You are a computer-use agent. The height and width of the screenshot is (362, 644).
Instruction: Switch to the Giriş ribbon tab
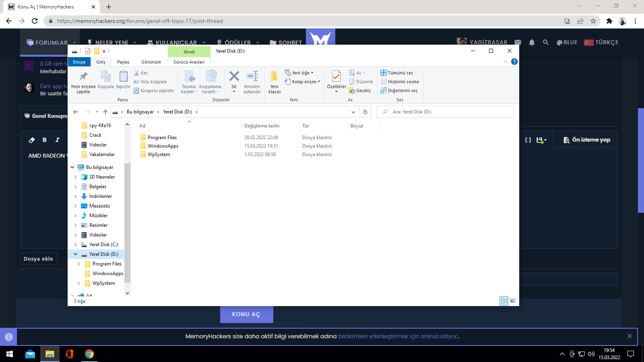click(x=101, y=62)
